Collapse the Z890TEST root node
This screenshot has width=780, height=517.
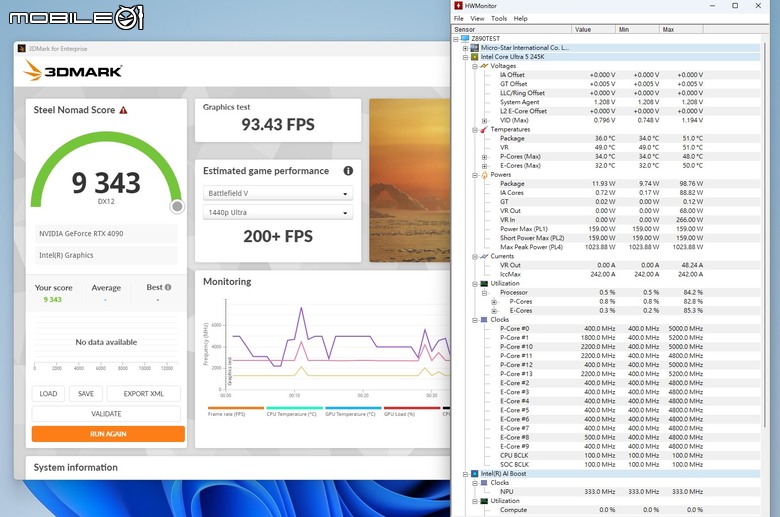(x=456, y=39)
